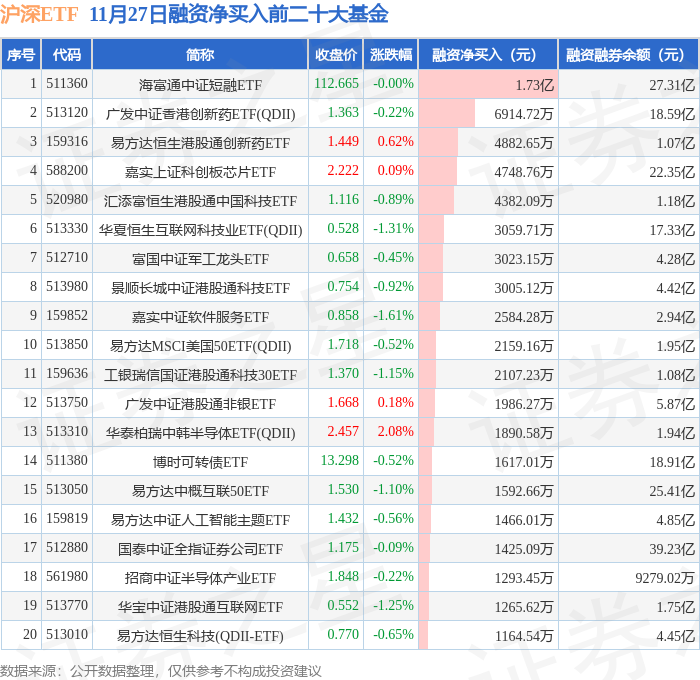Select fund code 513850
The width and height of the screenshot is (700, 680).
pyautogui.click(x=67, y=345)
